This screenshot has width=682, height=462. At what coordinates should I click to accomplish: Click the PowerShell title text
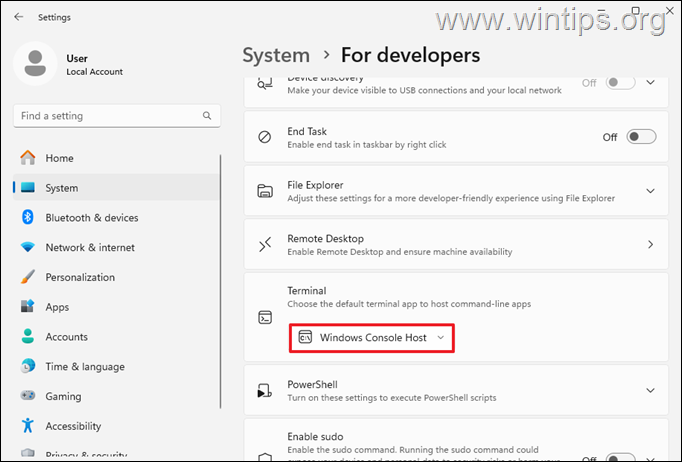[x=312, y=384]
